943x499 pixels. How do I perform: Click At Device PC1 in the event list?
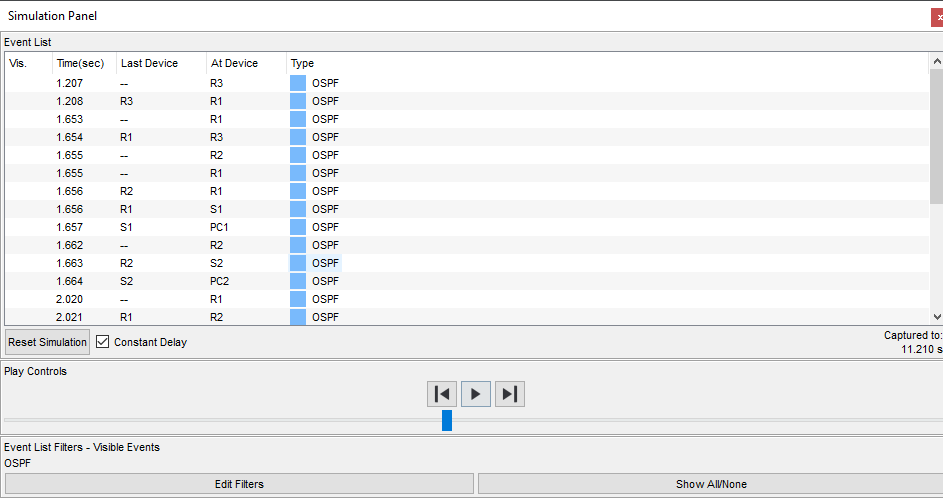(220, 227)
